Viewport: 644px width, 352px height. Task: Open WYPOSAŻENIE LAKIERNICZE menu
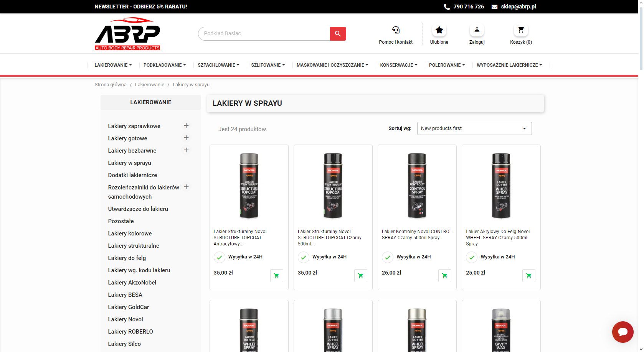509,65
